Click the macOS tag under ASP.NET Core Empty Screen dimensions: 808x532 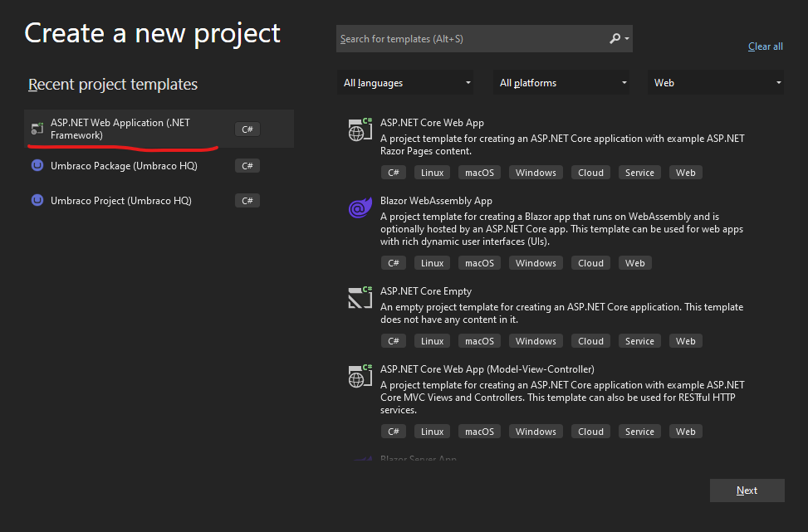point(479,341)
